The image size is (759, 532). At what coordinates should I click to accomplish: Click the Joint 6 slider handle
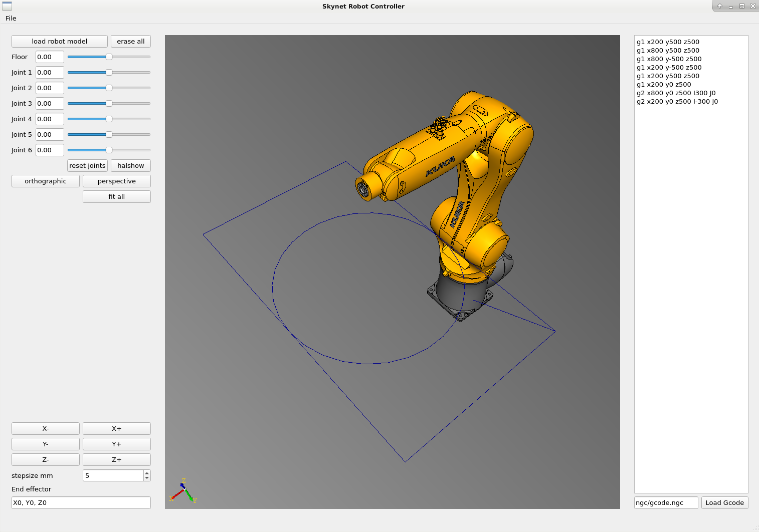[109, 150]
